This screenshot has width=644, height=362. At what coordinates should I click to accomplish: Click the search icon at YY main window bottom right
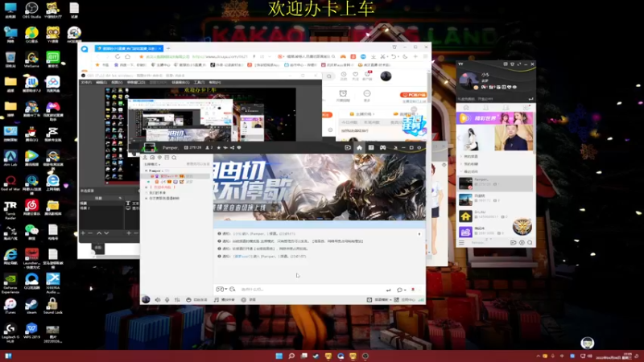[530, 243]
